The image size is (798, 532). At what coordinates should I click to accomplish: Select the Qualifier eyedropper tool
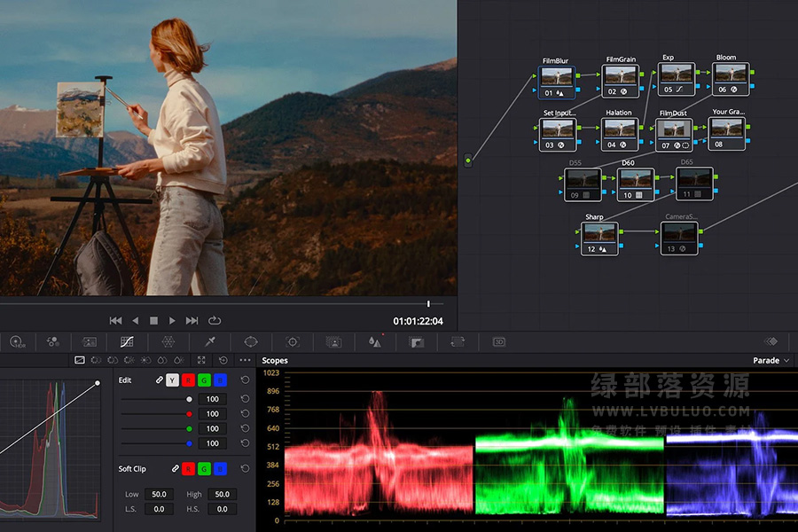pyautogui.click(x=210, y=341)
